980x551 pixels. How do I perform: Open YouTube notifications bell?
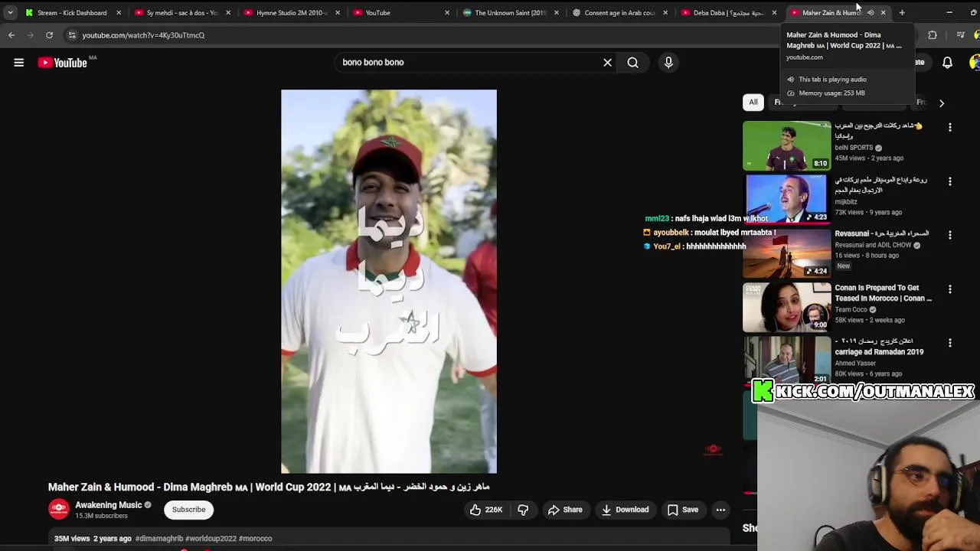947,63
